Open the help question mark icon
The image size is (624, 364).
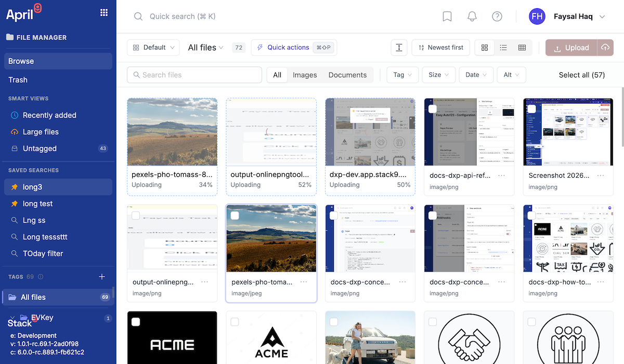(x=497, y=17)
